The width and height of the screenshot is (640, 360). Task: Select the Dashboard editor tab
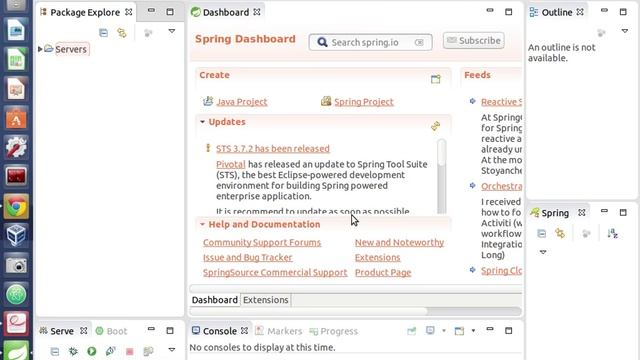226,12
